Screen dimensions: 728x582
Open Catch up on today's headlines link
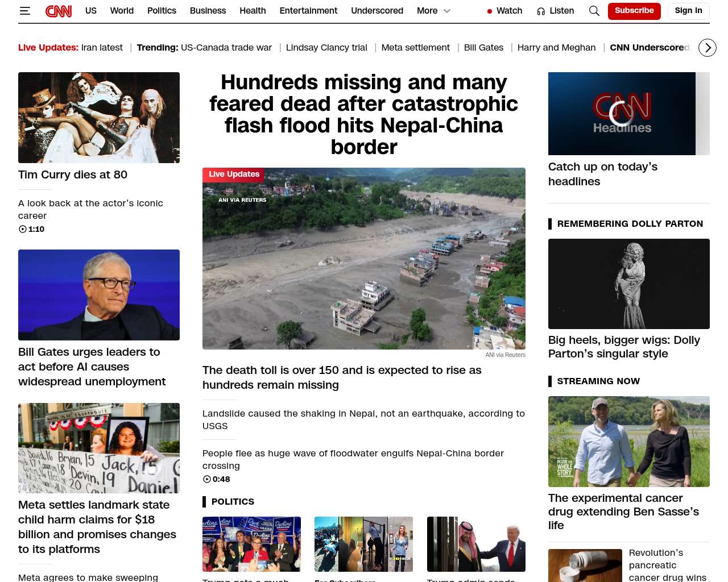603,174
